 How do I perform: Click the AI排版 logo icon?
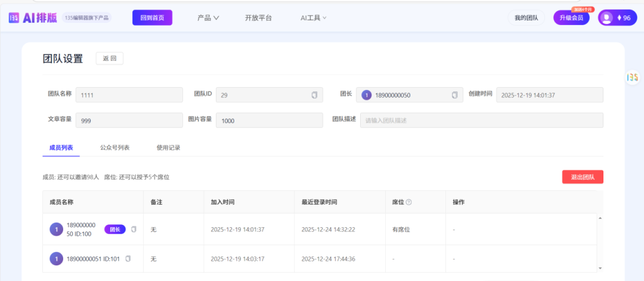pos(14,18)
